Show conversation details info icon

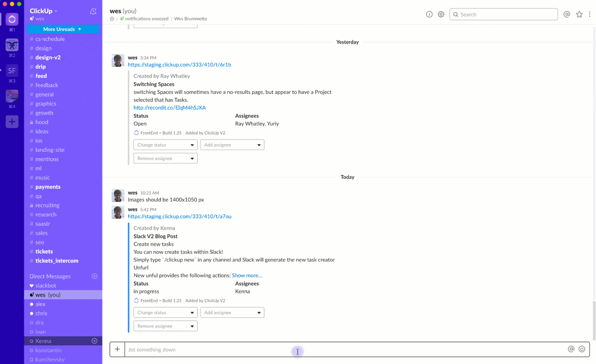click(429, 14)
